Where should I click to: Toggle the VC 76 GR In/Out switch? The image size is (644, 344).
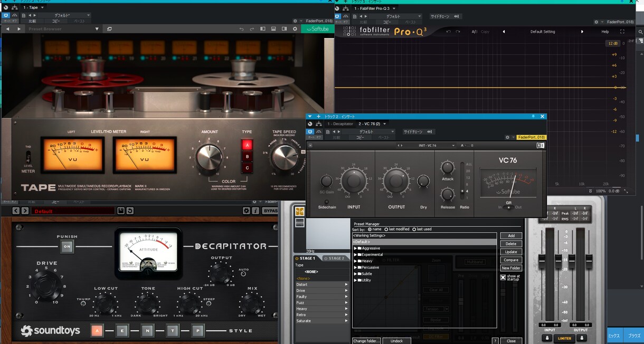pos(508,207)
